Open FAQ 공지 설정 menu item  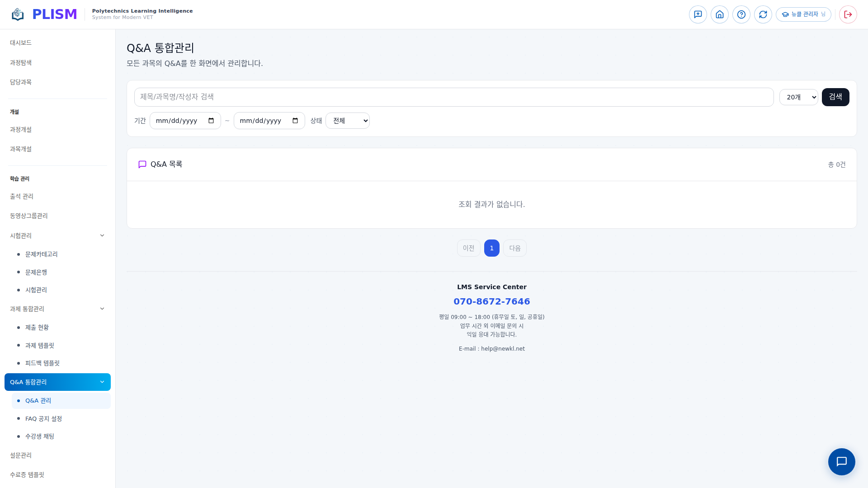point(43,418)
